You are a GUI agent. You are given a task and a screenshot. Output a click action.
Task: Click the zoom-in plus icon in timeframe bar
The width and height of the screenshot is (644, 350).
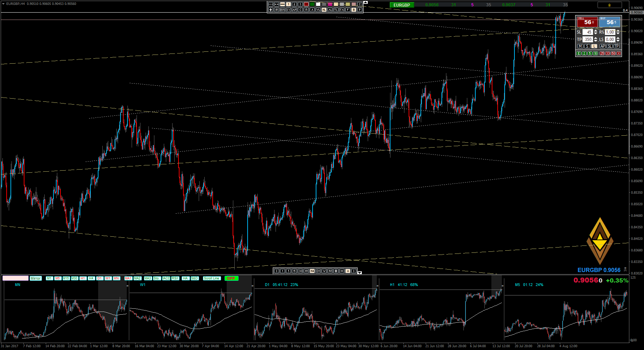336,271
